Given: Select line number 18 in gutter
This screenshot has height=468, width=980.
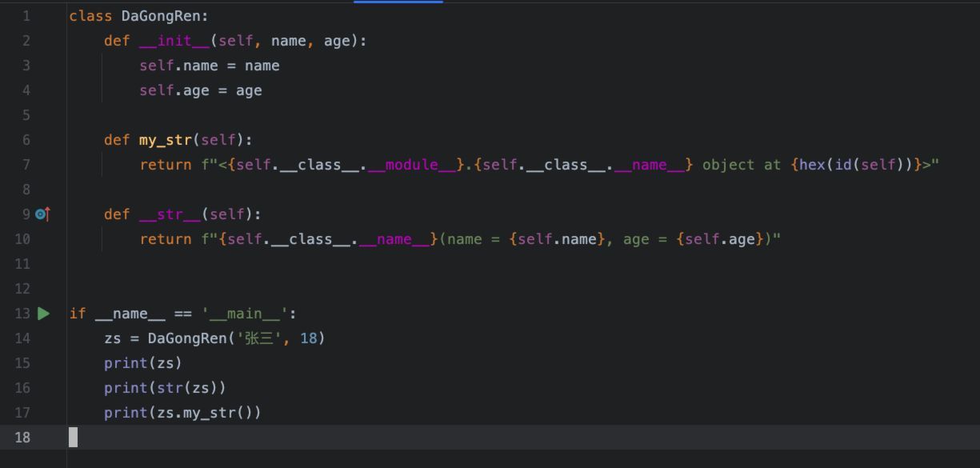Looking at the screenshot, I should [22, 438].
